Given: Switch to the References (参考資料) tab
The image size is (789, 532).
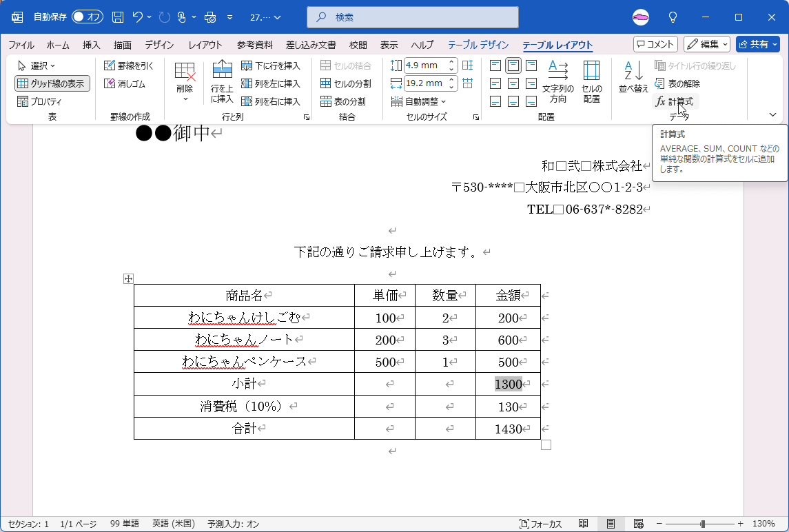Looking at the screenshot, I should click(254, 45).
